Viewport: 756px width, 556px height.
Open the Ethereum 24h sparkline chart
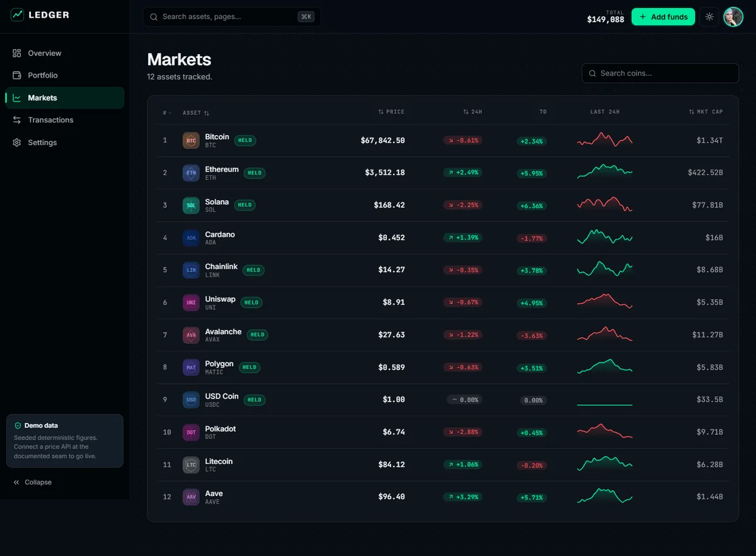point(605,172)
